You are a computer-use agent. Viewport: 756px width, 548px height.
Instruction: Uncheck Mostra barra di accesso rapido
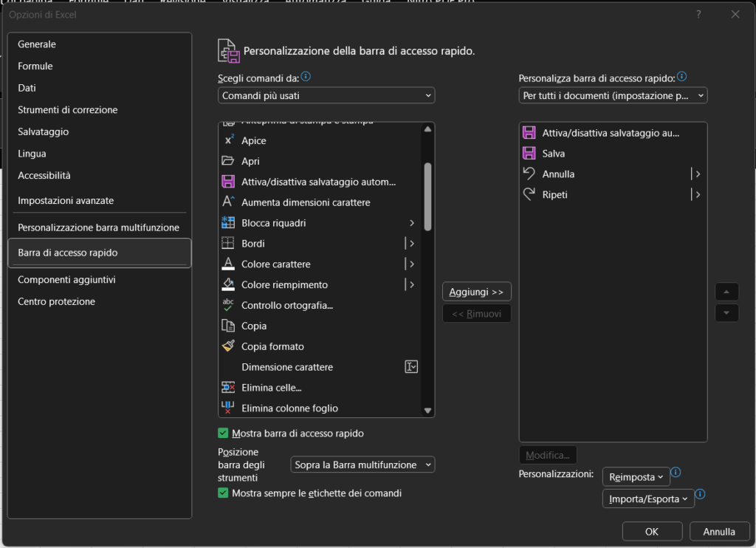tap(223, 434)
